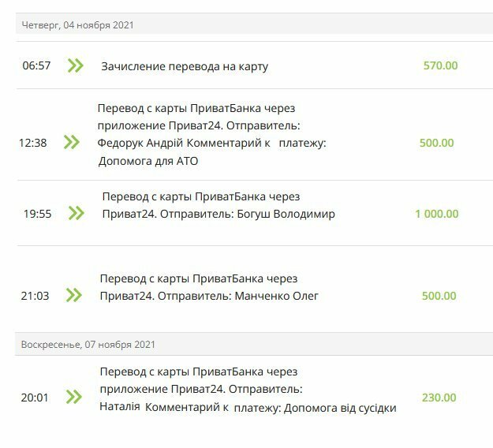Click the 500.00 amount for 21:03

tap(439, 296)
